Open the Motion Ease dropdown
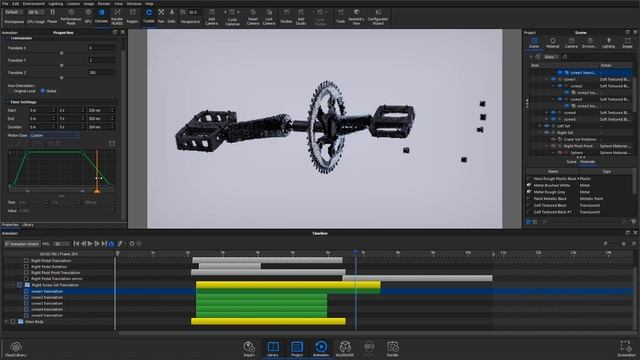The image size is (640, 360). pos(54,135)
